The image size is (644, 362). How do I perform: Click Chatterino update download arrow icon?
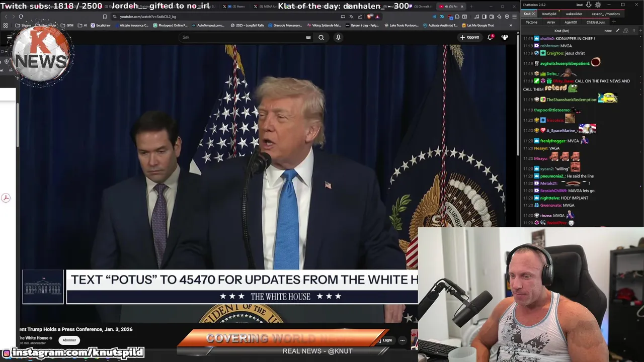pyautogui.click(x=588, y=5)
